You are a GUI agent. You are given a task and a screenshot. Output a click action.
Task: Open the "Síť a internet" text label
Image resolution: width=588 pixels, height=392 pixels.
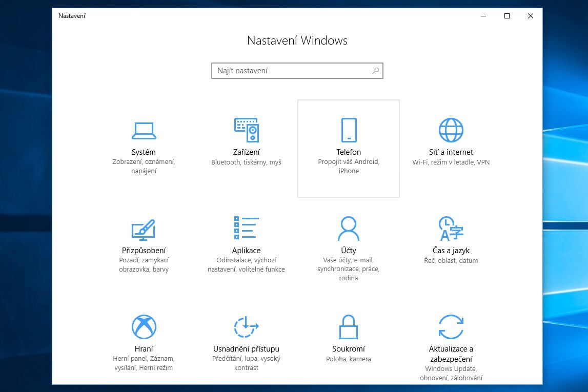(451, 152)
